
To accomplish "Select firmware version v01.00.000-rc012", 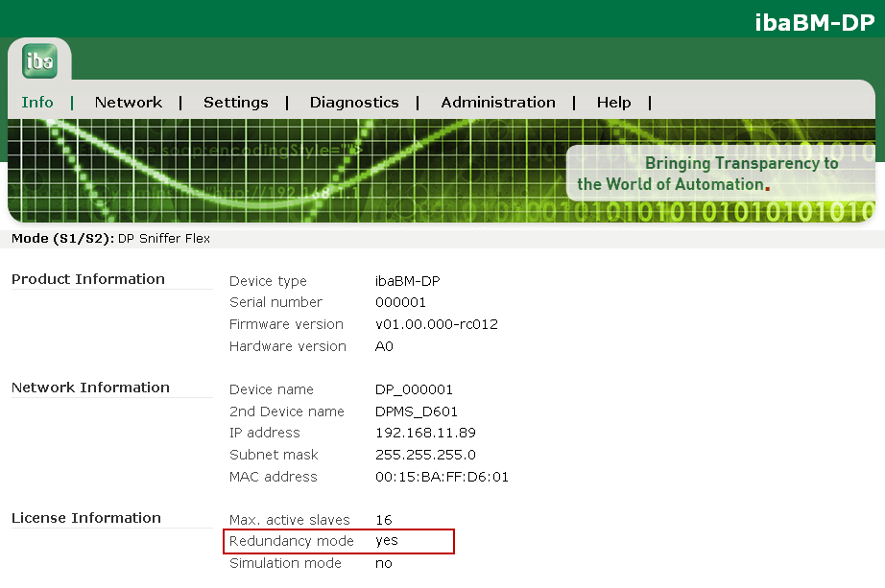I will click(x=437, y=324).
